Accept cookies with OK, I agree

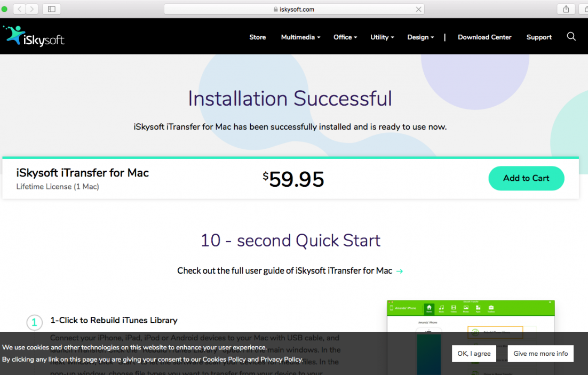click(474, 354)
